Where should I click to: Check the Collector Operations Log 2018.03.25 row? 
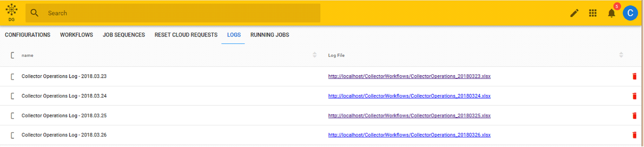coord(12,116)
